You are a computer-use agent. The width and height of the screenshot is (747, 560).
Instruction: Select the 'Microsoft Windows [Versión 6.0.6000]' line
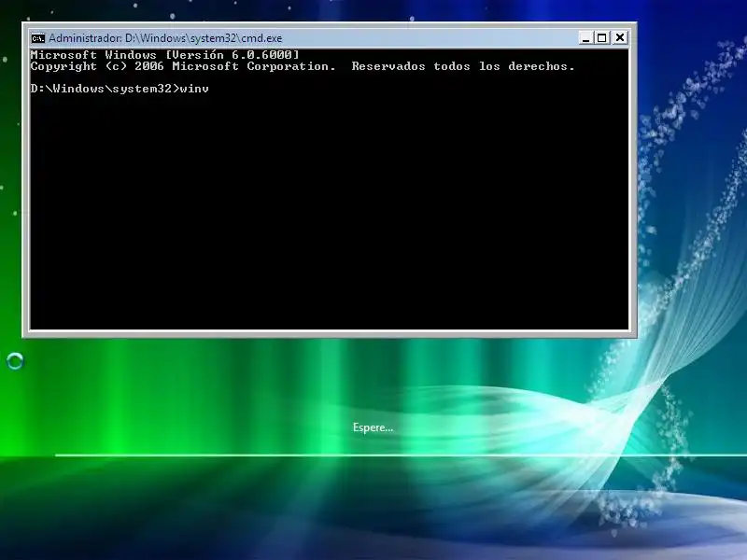pos(165,55)
